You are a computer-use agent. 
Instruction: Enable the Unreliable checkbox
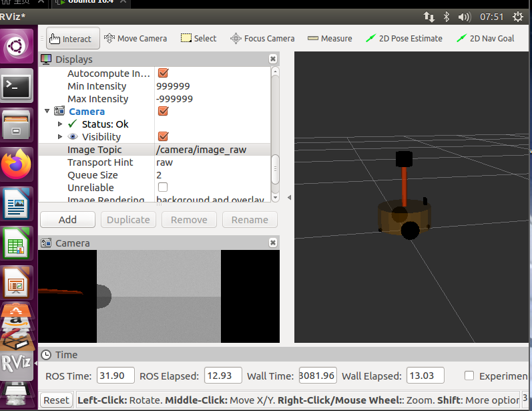tap(163, 188)
